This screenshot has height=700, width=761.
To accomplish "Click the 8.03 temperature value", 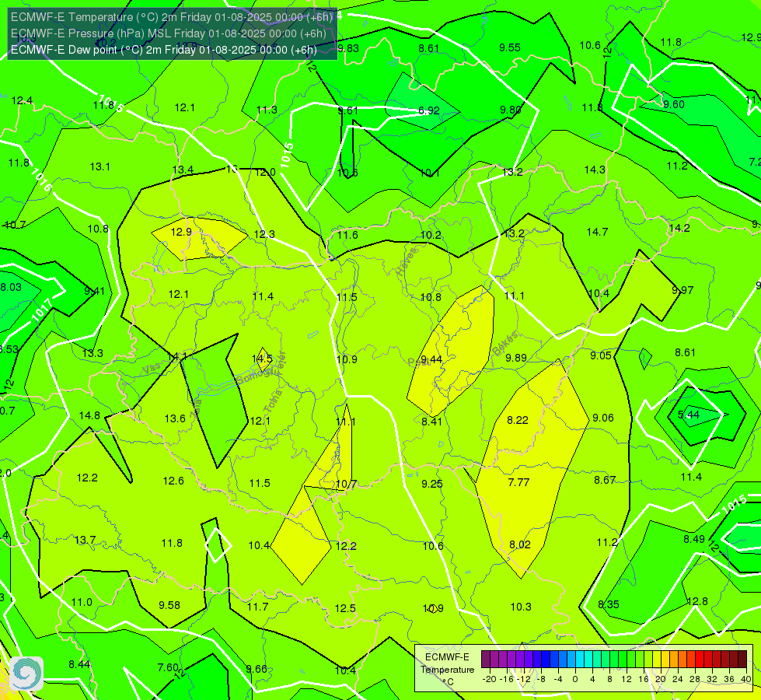I will click(x=11, y=287).
